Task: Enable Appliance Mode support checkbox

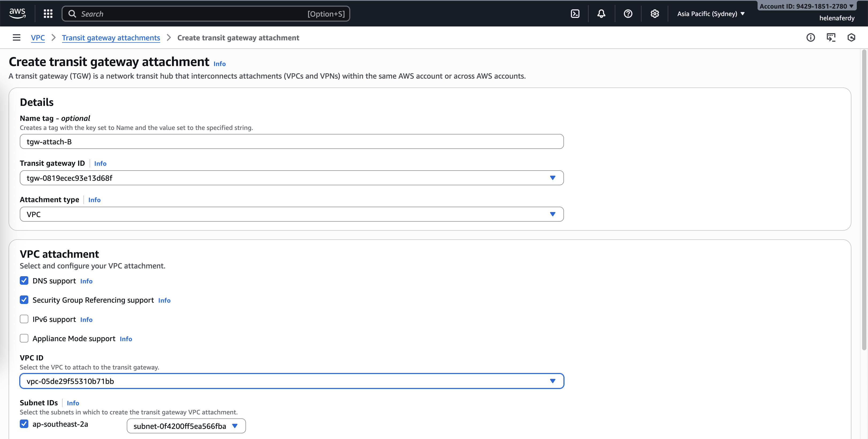Action: tap(24, 338)
